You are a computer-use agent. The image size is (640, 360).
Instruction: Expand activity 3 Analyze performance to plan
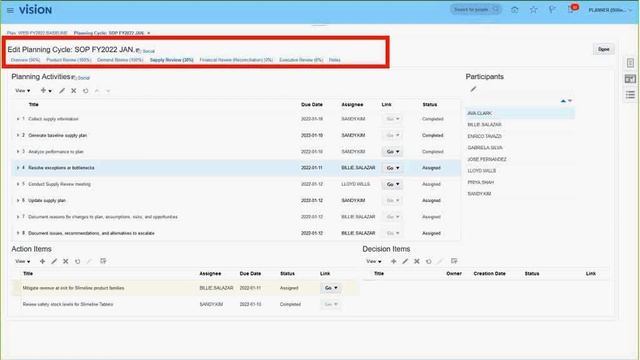(x=18, y=151)
